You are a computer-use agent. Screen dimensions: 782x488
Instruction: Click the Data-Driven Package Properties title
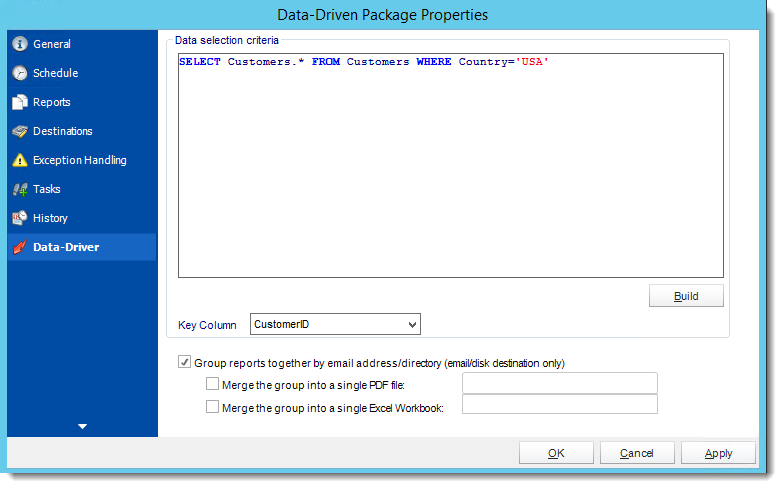tap(383, 15)
